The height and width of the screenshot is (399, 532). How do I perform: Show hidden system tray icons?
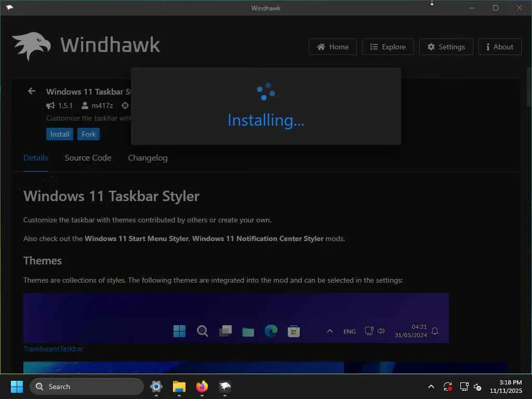pyautogui.click(x=431, y=387)
